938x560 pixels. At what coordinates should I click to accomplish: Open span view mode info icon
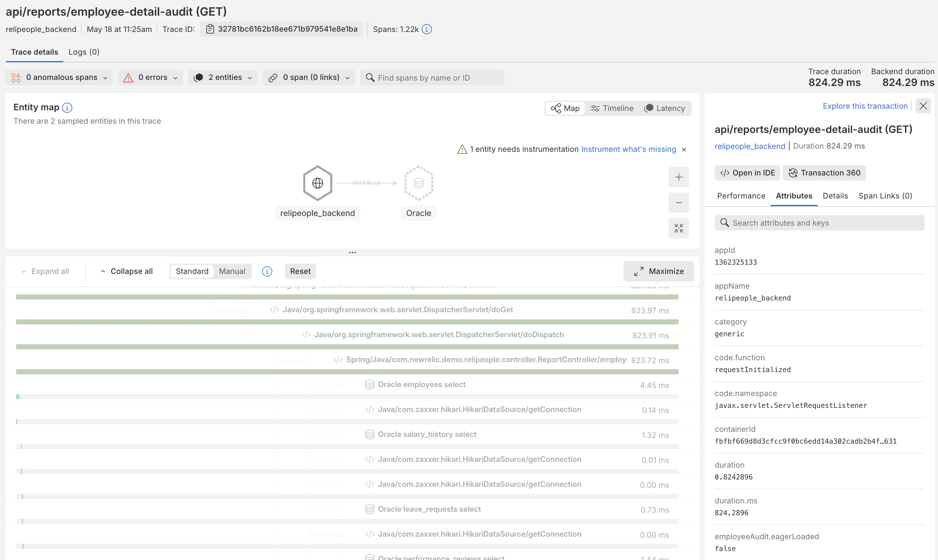click(x=267, y=271)
